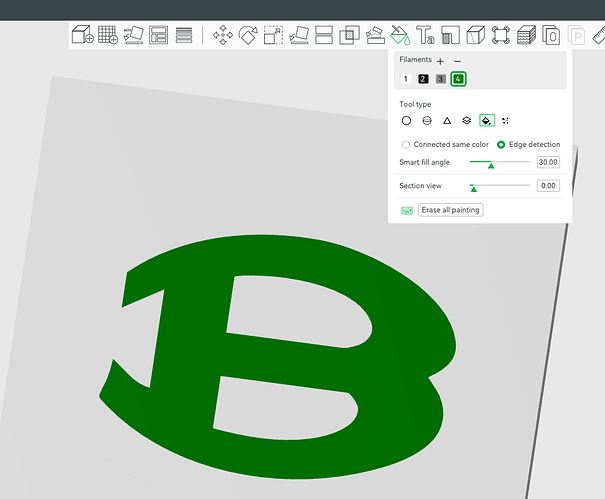The image size is (605, 499).
Task: Click the cracked cube toolbar icon
Action: [x=476, y=35]
